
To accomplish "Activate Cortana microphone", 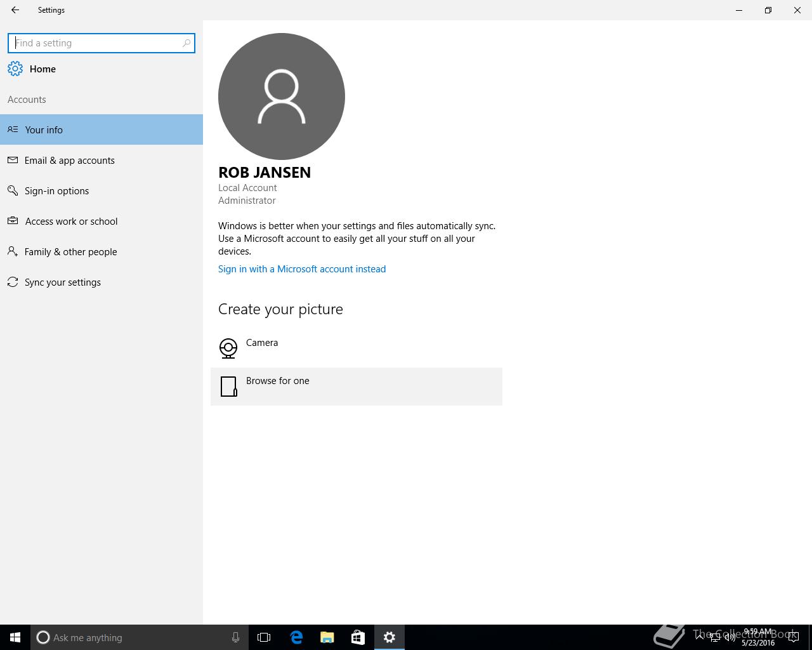I will coord(235,637).
